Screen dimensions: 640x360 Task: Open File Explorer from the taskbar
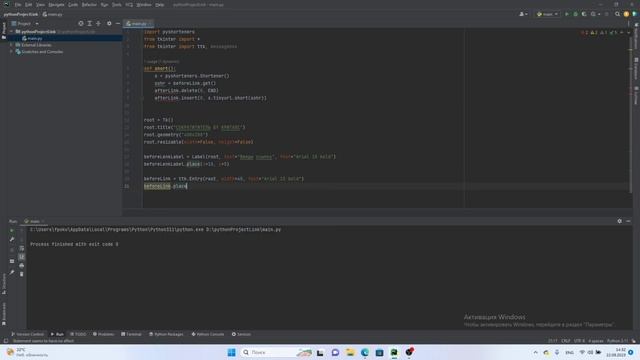pos(350,352)
